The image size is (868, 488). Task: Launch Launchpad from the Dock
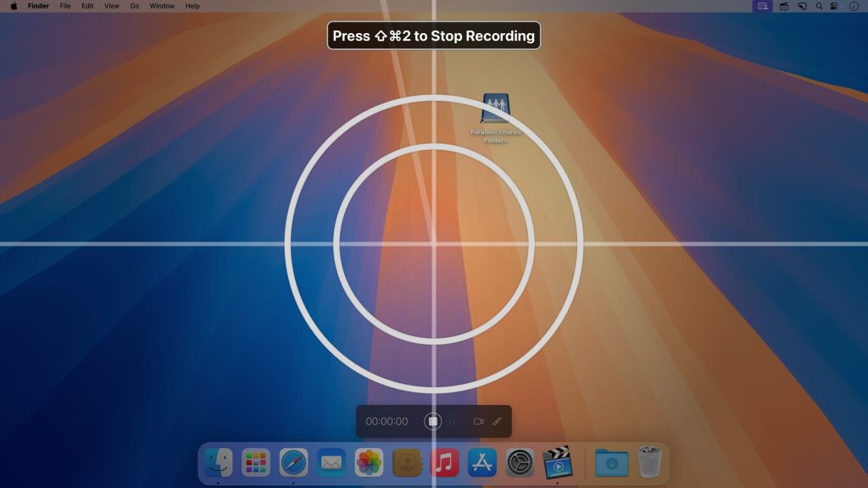[x=256, y=463]
